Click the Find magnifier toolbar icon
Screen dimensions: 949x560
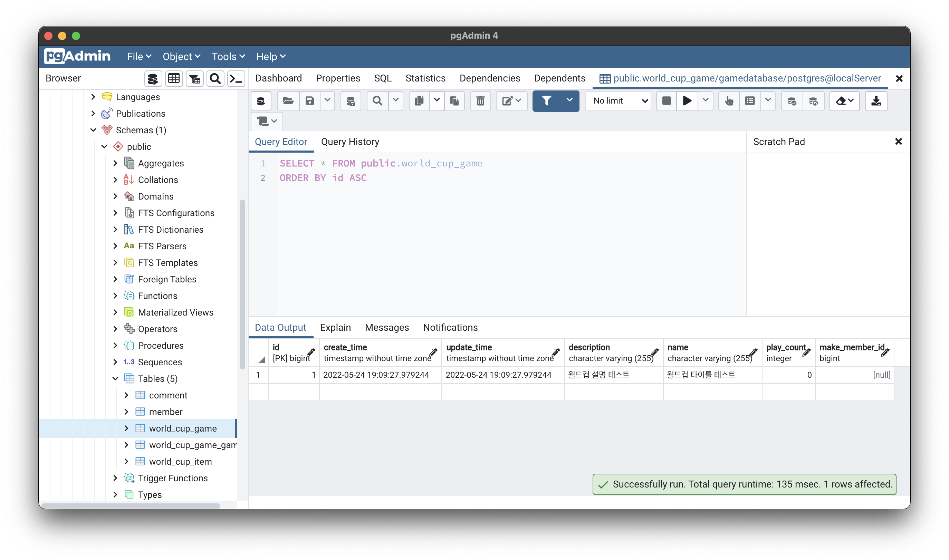(x=377, y=101)
